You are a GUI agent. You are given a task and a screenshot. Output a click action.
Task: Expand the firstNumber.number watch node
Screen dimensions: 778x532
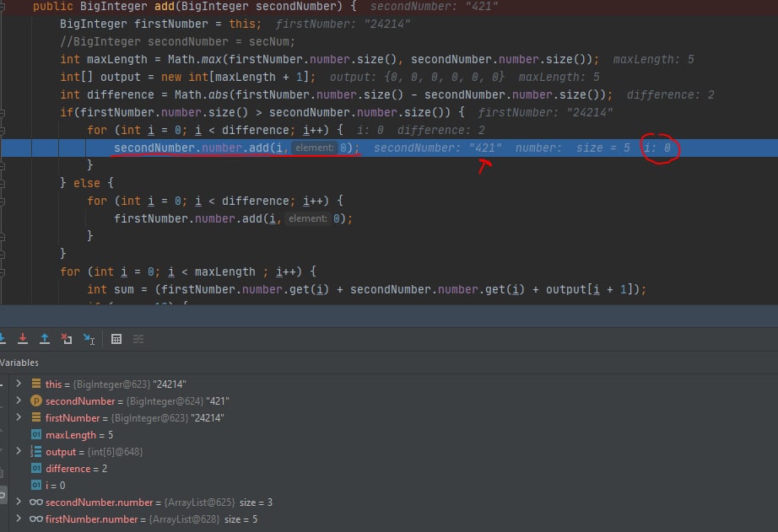click(x=19, y=519)
